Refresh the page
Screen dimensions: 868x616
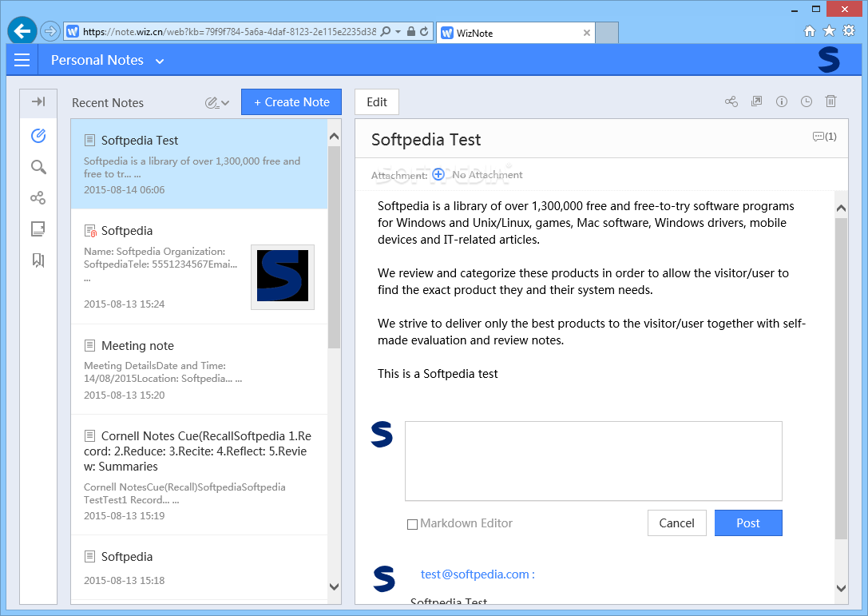[424, 32]
